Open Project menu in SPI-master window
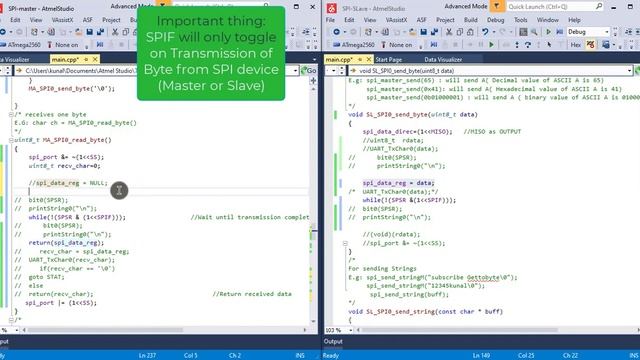This screenshot has height=360, width=640. tap(111, 20)
